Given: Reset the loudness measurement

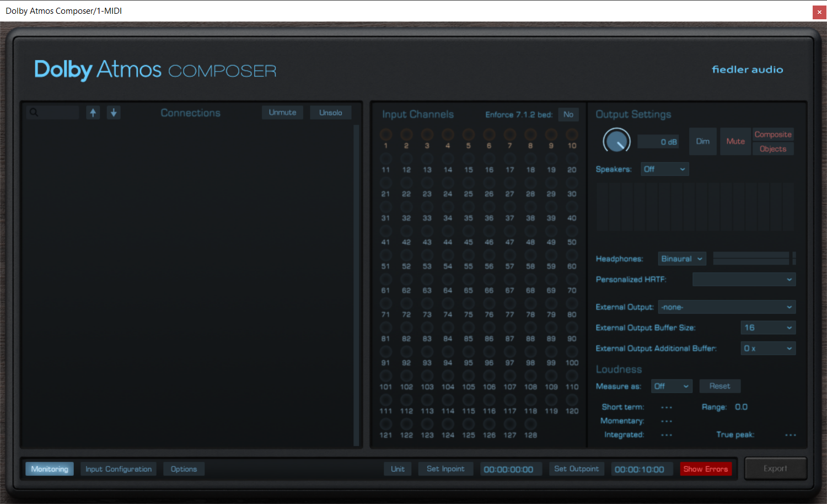Looking at the screenshot, I should [720, 386].
